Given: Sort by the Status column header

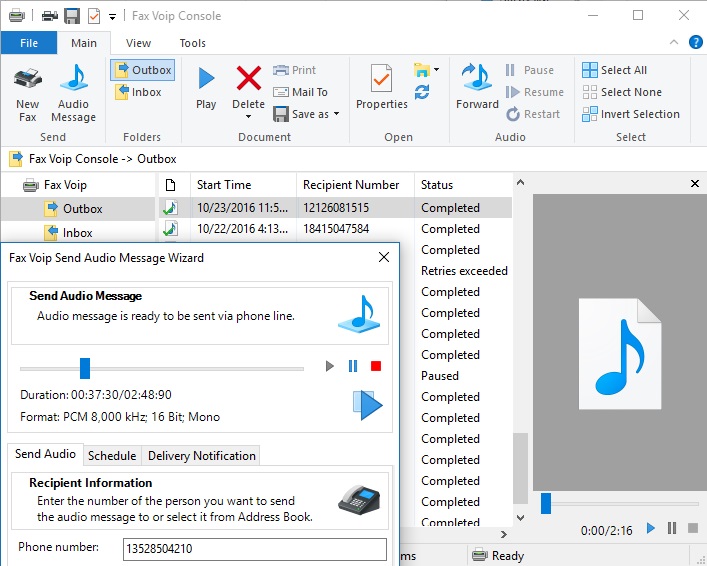Looking at the screenshot, I should click(x=463, y=185).
